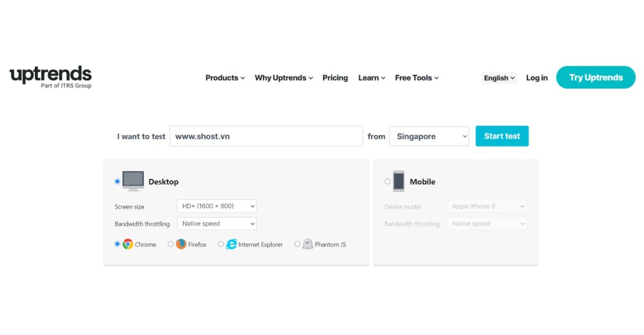644x335 pixels.
Task: Open the Products menu
Action: click(x=225, y=78)
